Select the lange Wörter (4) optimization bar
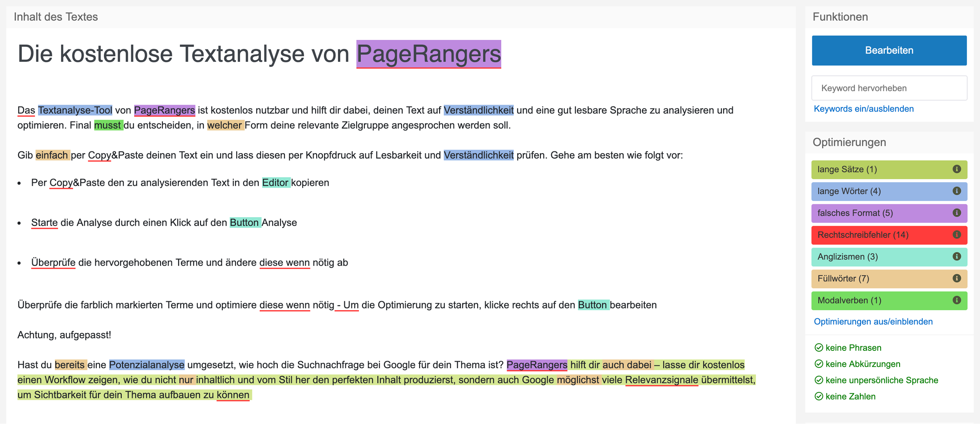 (x=889, y=191)
